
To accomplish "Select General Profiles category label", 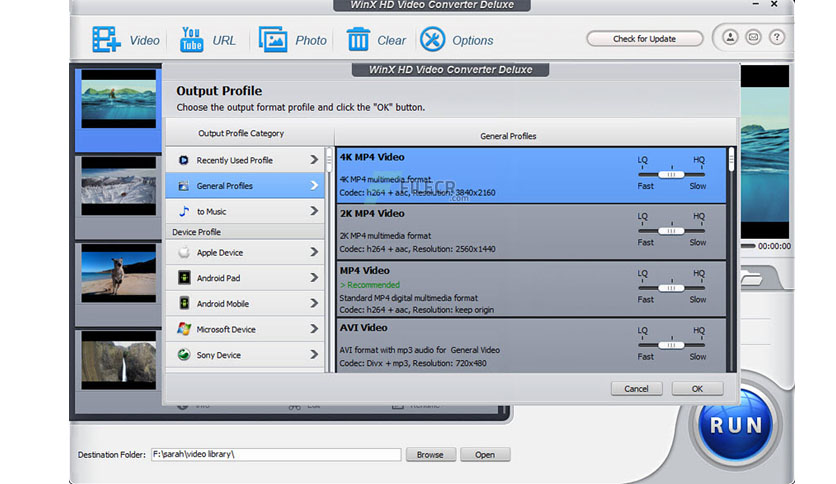I will [224, 186].
